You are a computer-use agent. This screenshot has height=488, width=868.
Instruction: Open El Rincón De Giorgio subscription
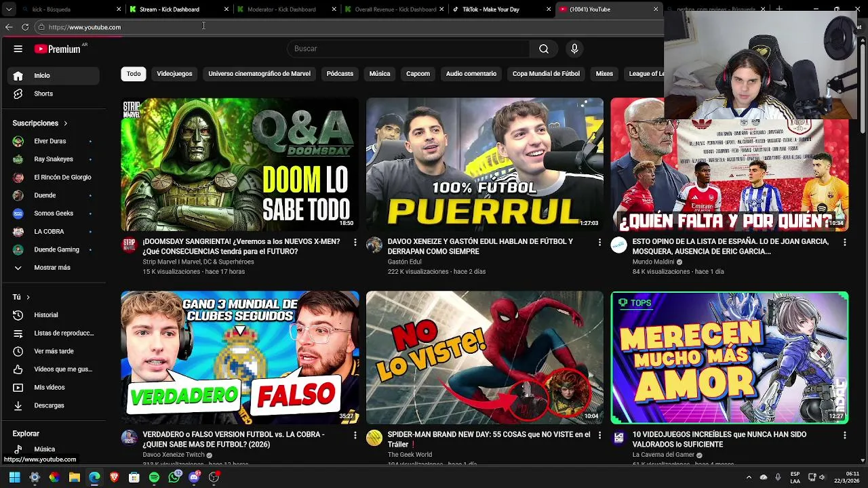click(54, 177)
